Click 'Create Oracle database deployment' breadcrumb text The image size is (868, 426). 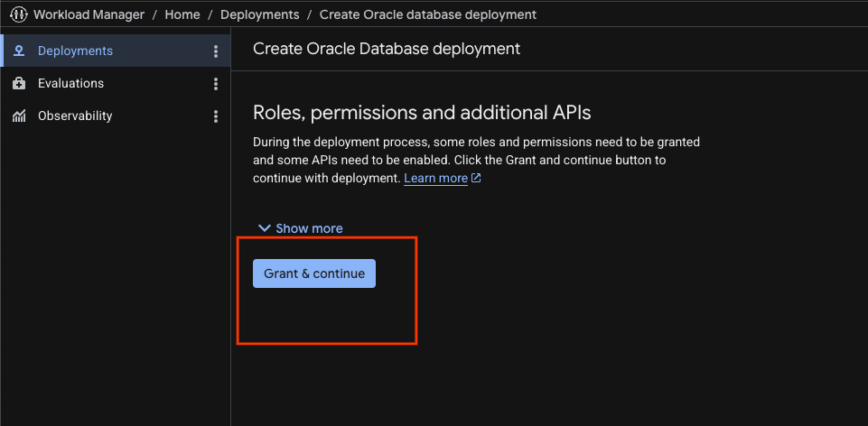click(428, 14)
